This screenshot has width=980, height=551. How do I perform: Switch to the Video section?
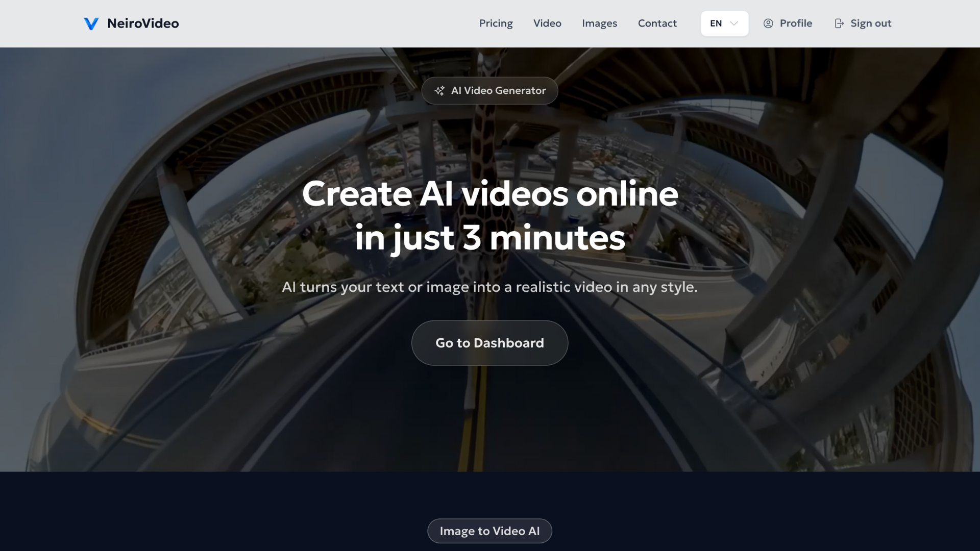(547, 23)
